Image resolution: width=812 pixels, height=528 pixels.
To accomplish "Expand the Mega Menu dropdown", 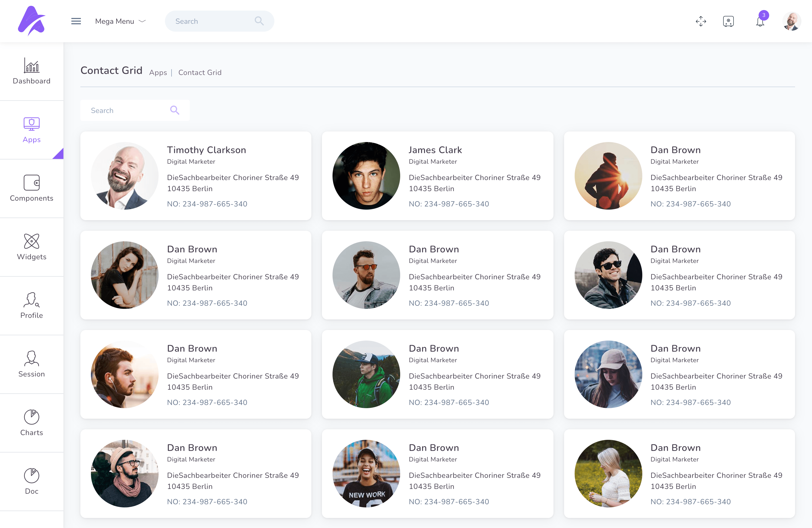I will click(x=120, y=21).
